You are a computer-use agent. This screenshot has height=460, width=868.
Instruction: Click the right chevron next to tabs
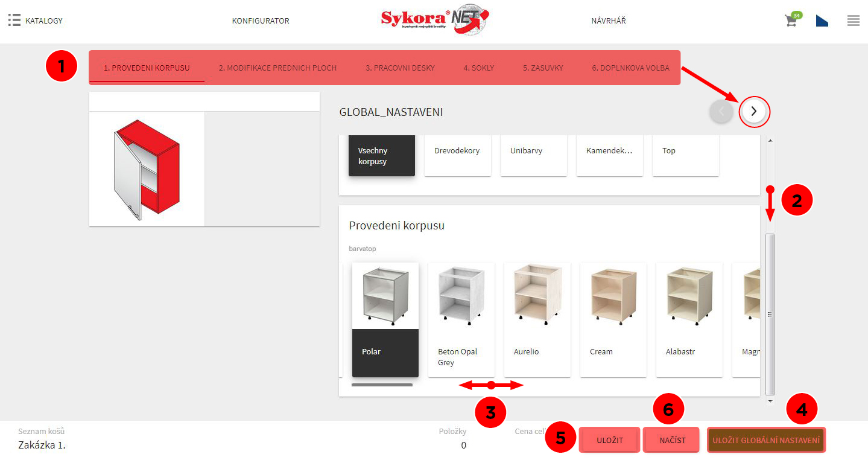point(754,112)
